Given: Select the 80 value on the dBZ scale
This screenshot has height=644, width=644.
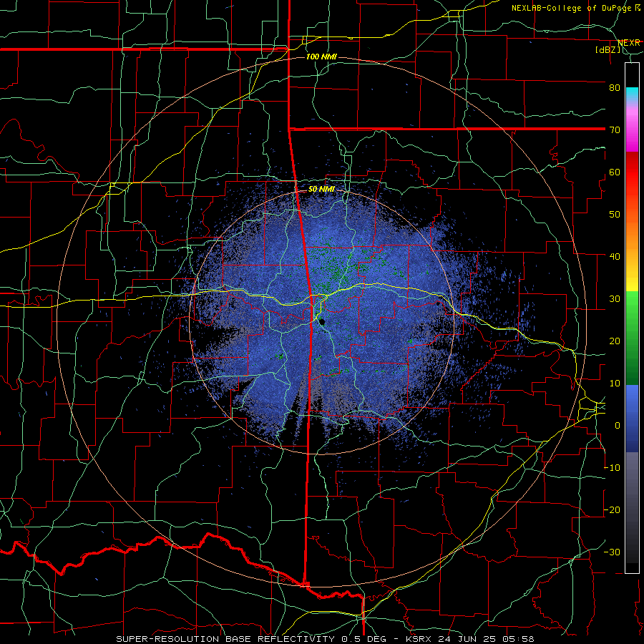Looking at the screenshot, I should point(615,87).
